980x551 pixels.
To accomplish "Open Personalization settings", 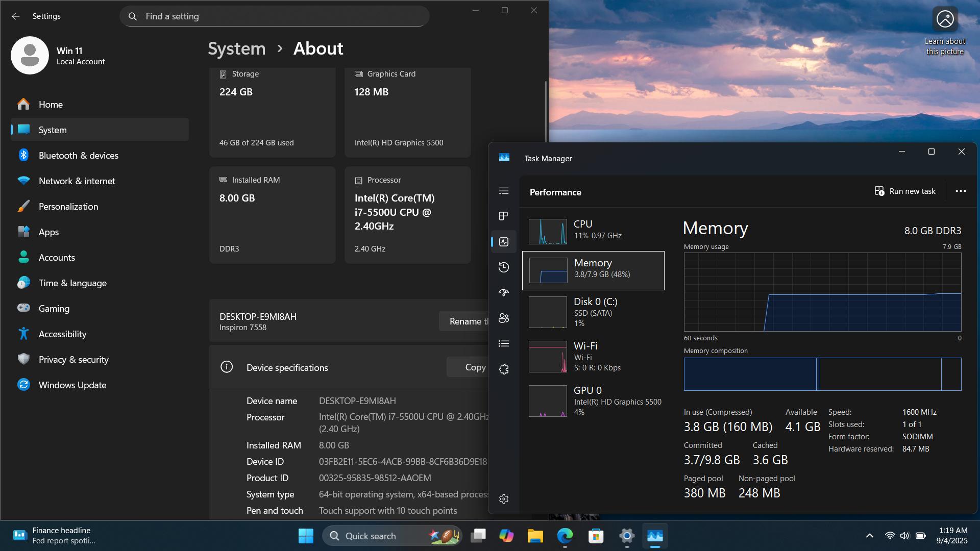I will [x=100, y=206].
